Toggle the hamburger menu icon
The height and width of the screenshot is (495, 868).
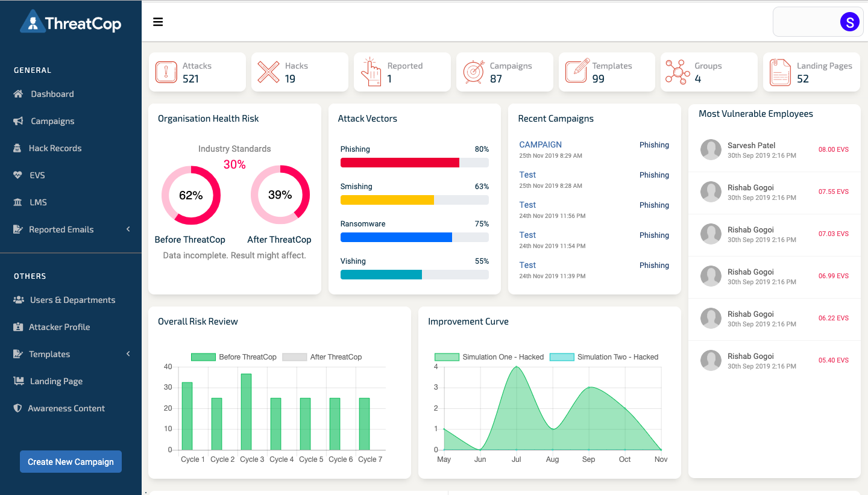pyautogui.click(x=158, y=22)
